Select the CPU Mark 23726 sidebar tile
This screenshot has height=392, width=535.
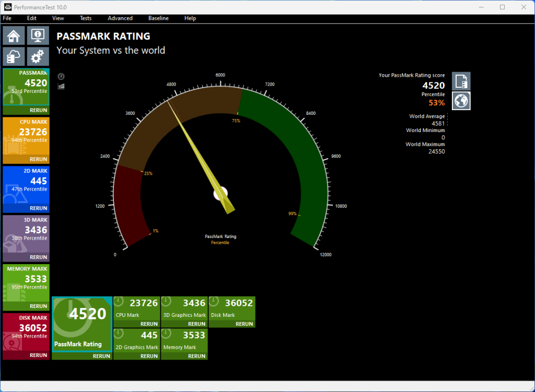(26, 136)
